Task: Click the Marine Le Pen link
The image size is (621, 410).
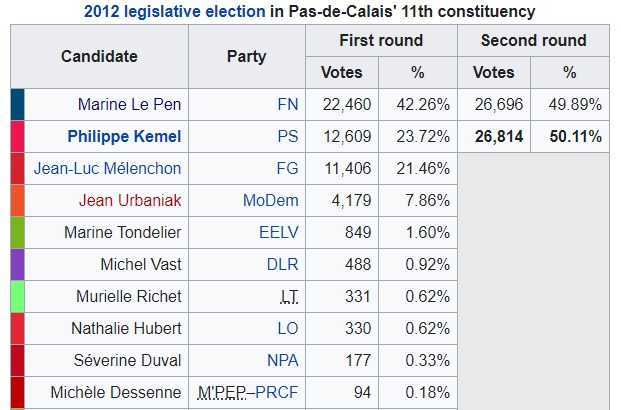Action: [129, 104]
